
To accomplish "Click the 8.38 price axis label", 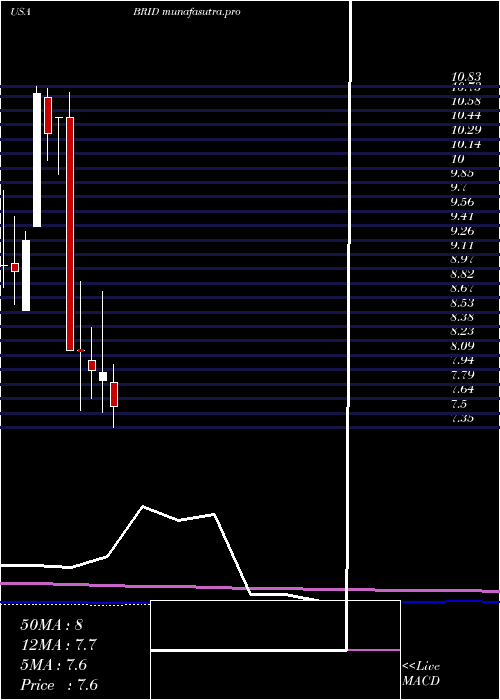I will pos(462,317).
